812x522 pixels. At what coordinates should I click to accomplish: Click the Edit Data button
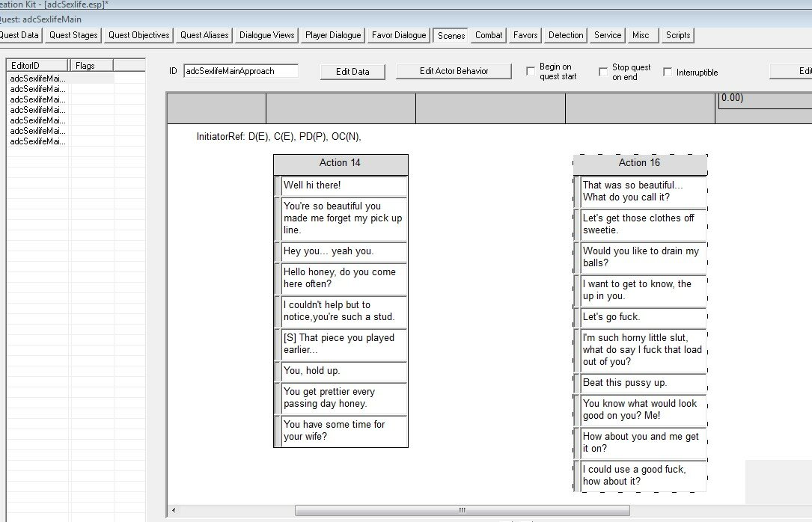(352, 71)
